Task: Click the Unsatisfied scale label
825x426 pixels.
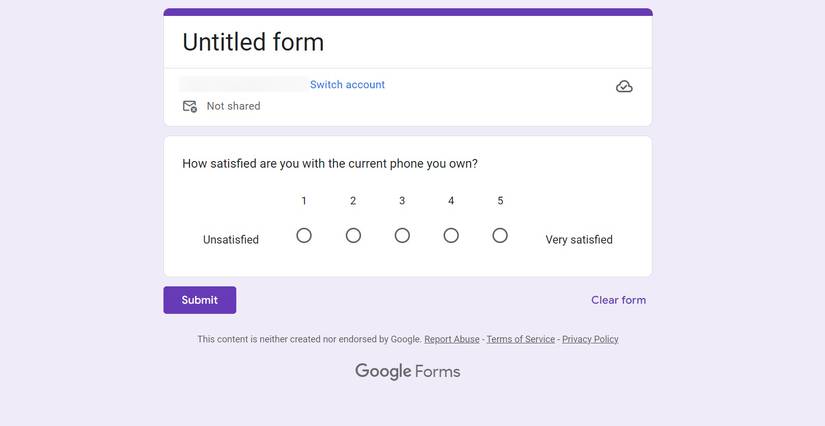Action: (231, 240)
